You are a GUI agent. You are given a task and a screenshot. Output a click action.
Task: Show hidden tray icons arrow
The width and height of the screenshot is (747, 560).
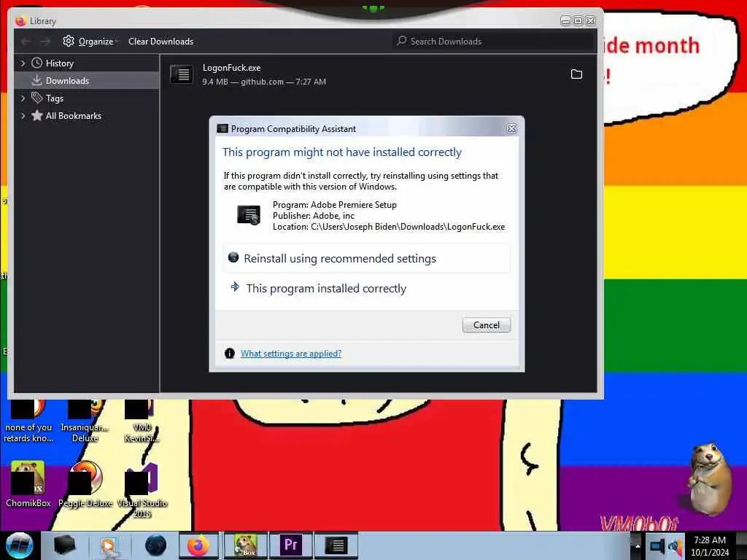(x=637, y=546)
